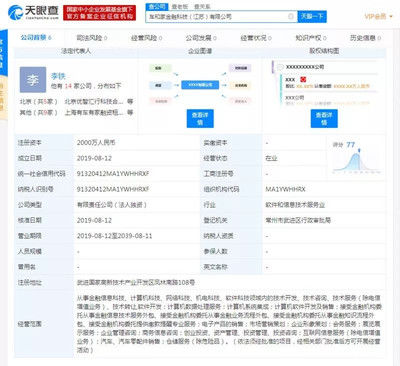Click 查看详情 under the 企业图谱 diagram
This screenshot has width=400, height=366.
pyautogui.click(x=200, y=119)
